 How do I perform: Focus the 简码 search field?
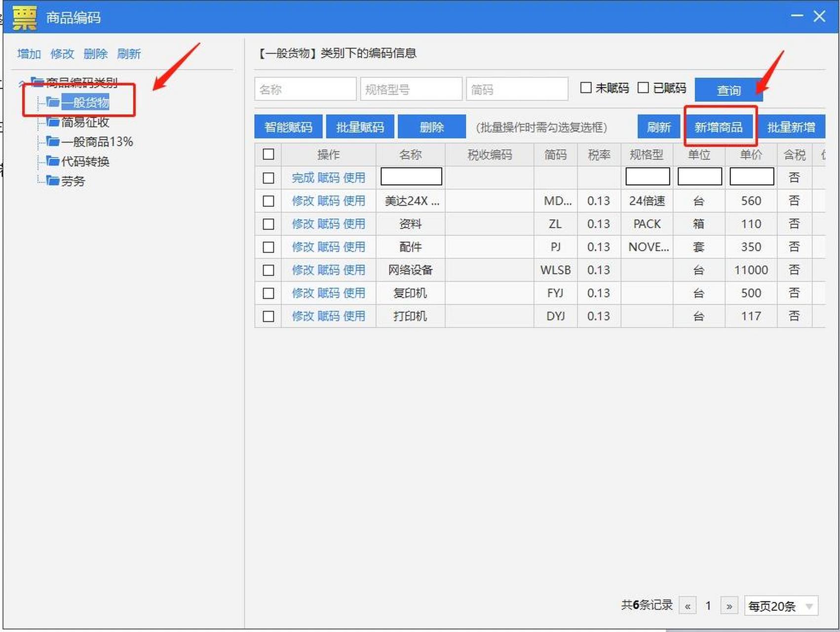[517, 89]
